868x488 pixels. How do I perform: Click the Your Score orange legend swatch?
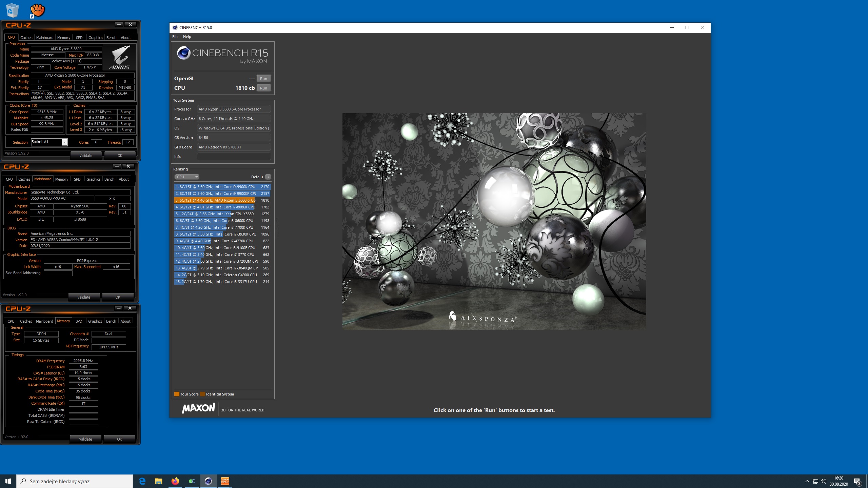pos(177,394)
